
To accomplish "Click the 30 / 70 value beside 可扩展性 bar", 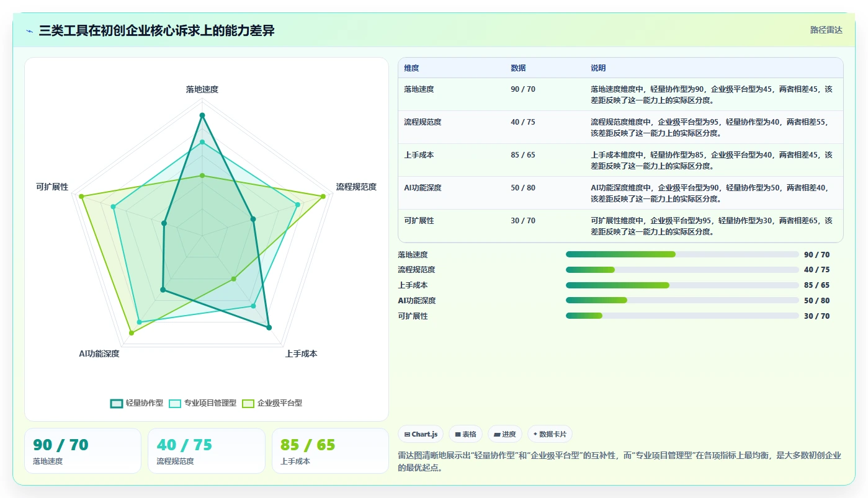I will 817,316.
